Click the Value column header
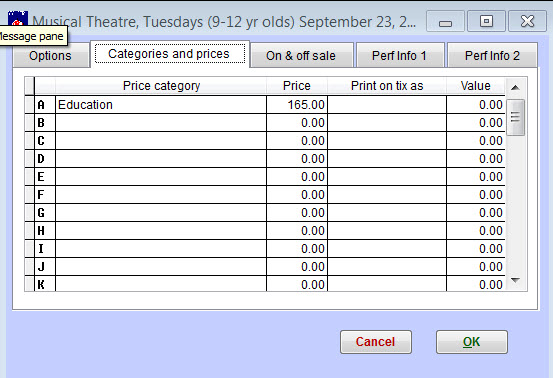 (476, 86)
